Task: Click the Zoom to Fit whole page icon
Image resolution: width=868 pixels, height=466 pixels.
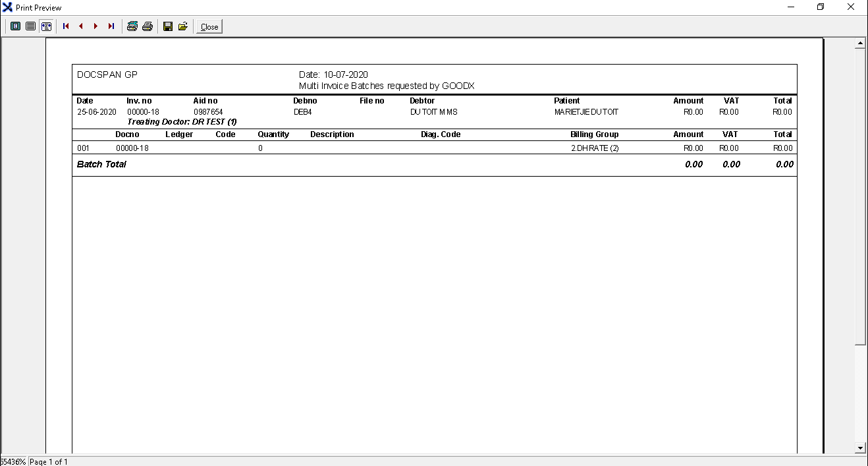Action: pyautogui.click(x=15, y=26)
